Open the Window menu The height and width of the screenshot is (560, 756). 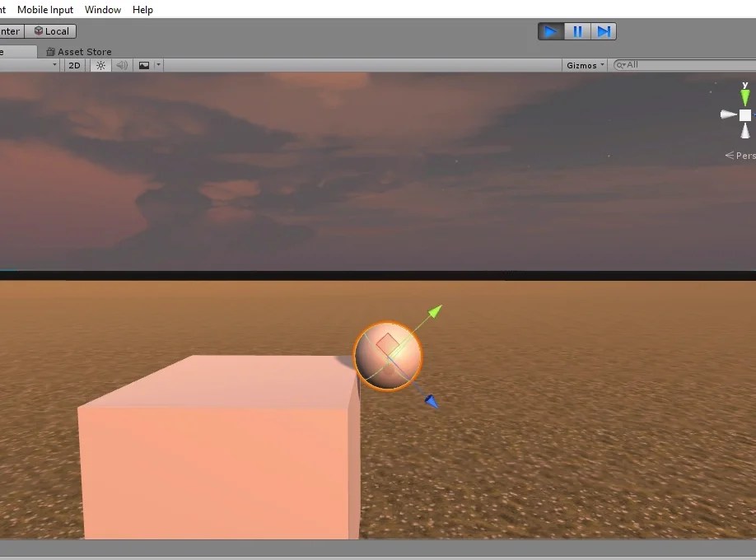pyautogui.click(x=103, y=9)
